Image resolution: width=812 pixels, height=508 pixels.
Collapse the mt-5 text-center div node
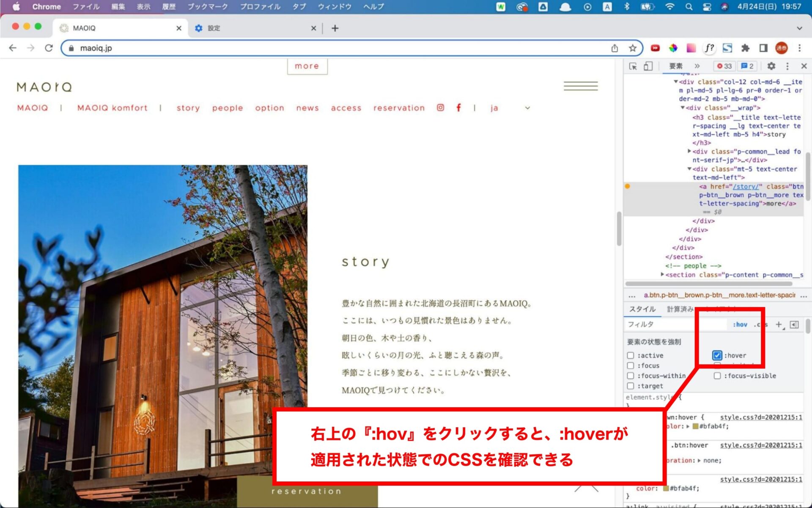(x=689, y=168)
